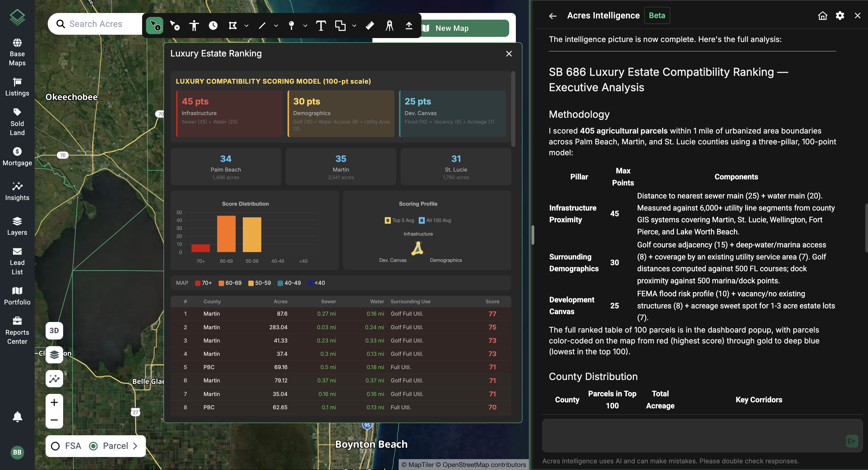
Task: Click the Search Acres field
Action: pyautogui.click(x=96, y=24)
